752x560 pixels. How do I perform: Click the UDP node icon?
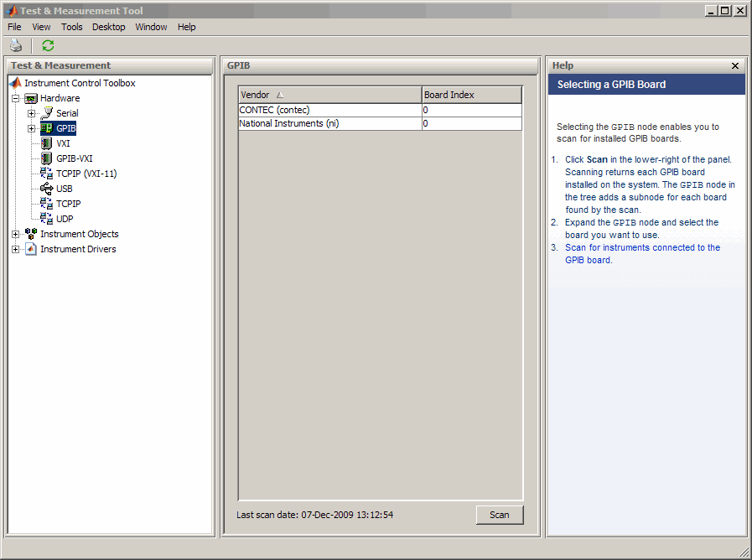click(47, 219)
